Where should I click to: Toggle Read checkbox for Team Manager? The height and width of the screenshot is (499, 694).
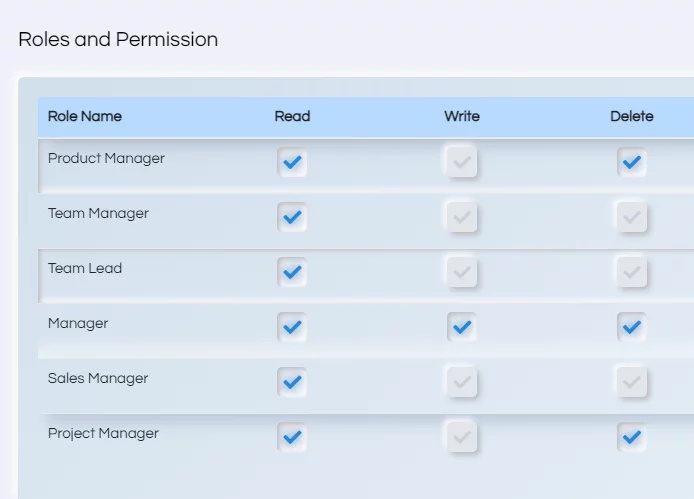(292, 217)
